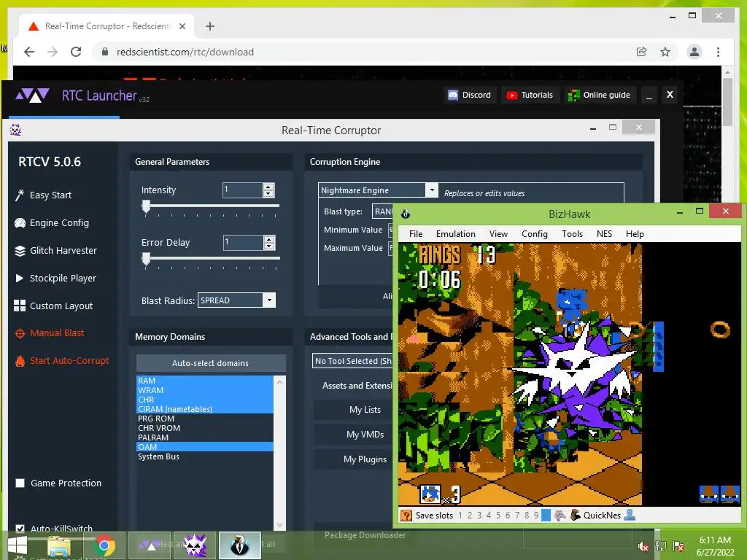
Task: Click the RTC Launcher logo
Action: coord(32,96)
